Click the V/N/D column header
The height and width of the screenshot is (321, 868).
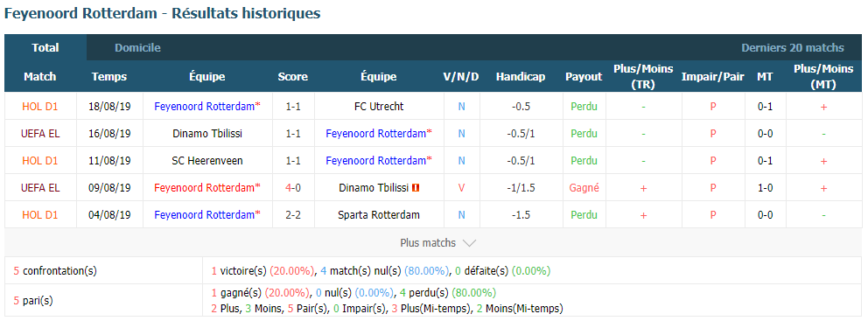461,77
